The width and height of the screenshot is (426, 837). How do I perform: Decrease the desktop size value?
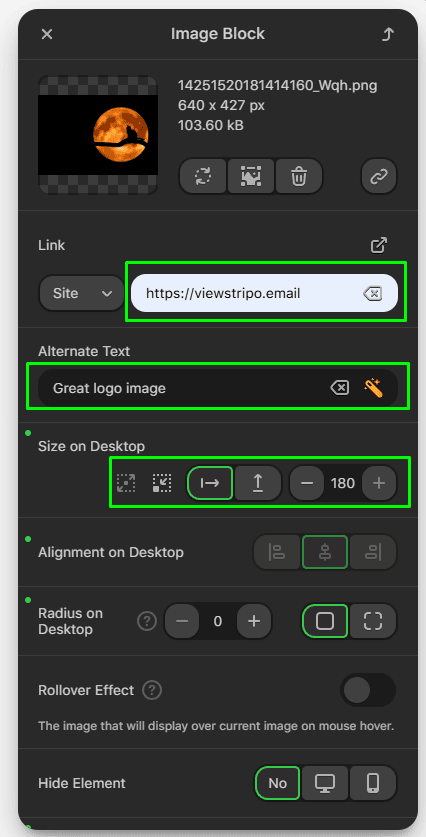pos(306,483)
